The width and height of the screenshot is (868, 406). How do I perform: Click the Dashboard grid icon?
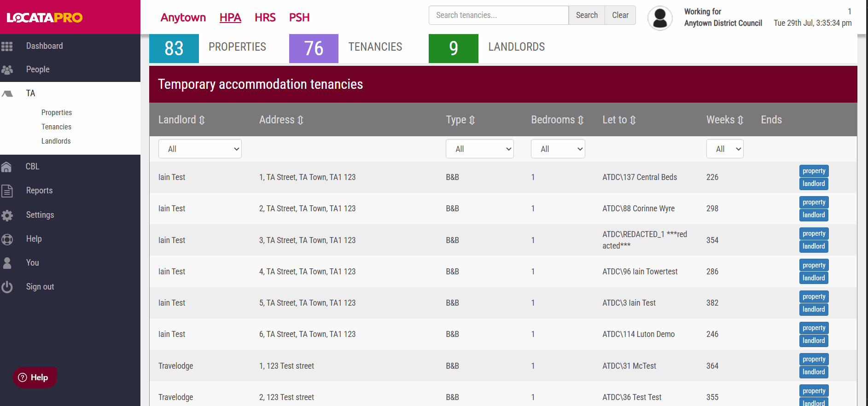(x=7, y=46)
